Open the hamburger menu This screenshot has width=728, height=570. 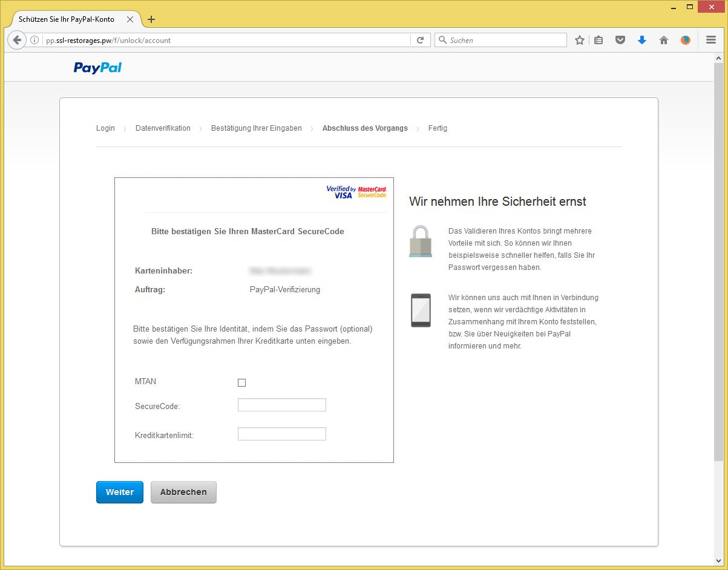coord(711,40)
